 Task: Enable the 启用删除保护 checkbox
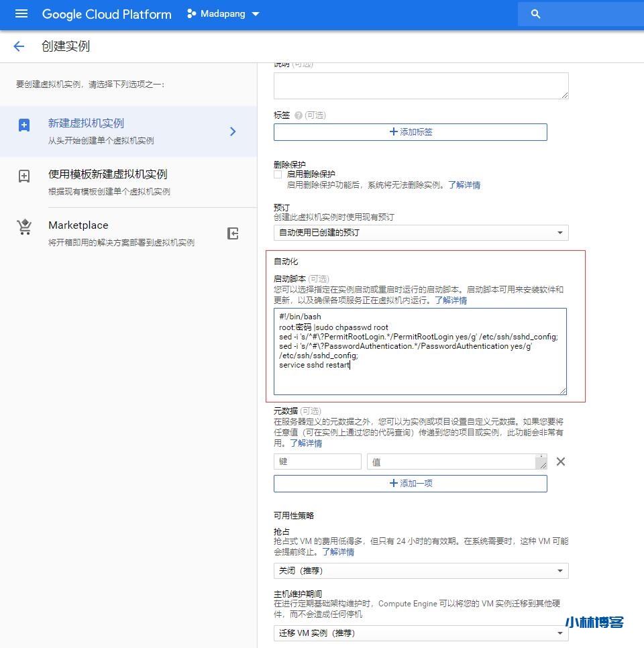tap(278, 174)
